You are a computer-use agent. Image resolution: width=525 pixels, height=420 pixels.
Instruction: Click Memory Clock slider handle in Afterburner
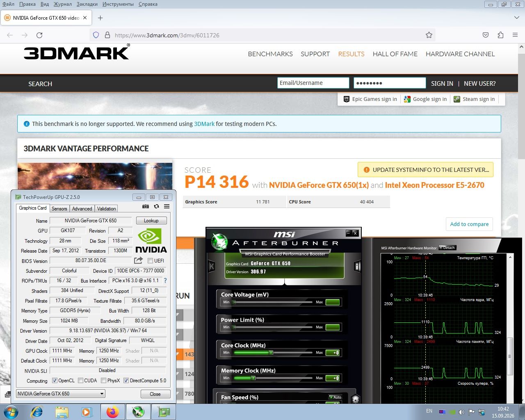point(253,378)
